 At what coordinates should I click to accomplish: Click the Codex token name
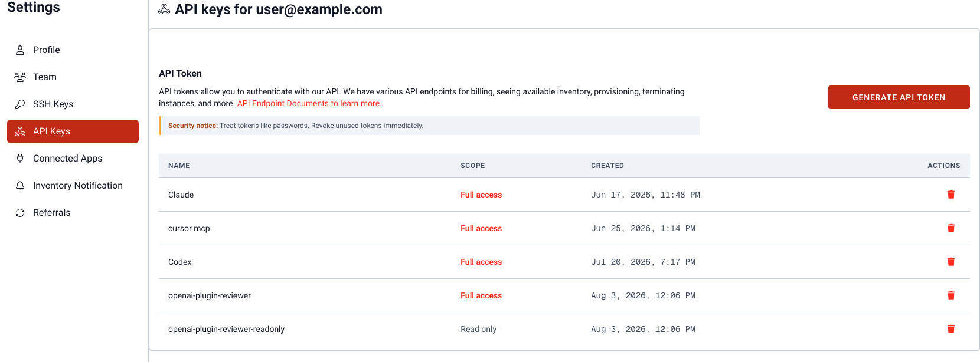[180, 262]
